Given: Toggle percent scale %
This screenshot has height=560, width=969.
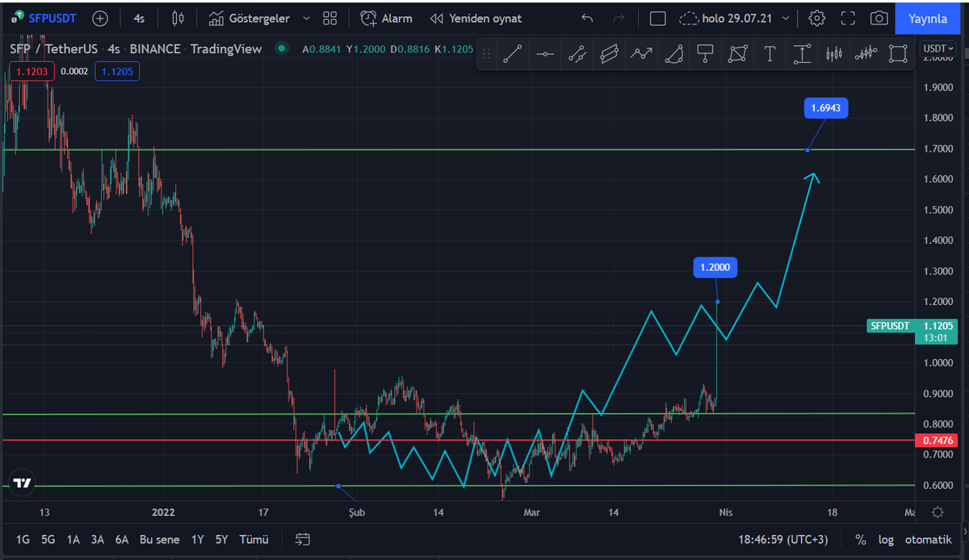Looking at the screenshot, I should coord(861,539).
